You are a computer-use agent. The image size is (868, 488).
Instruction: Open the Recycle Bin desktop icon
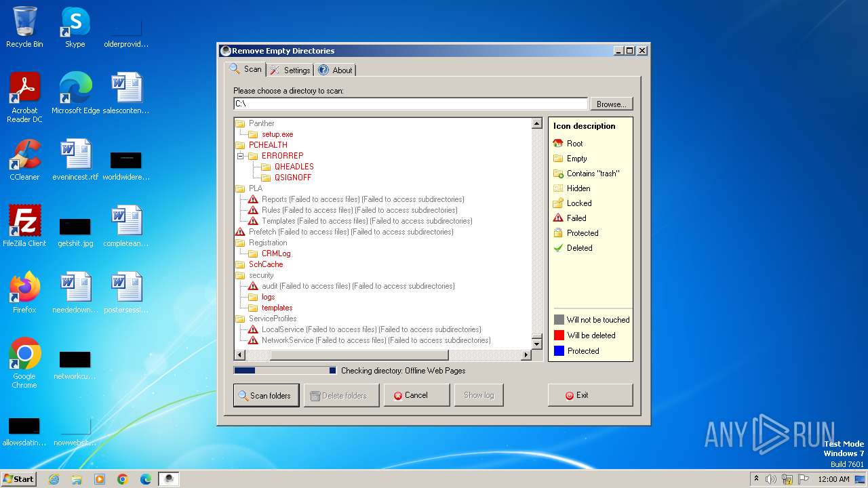[x=24, y=27]
